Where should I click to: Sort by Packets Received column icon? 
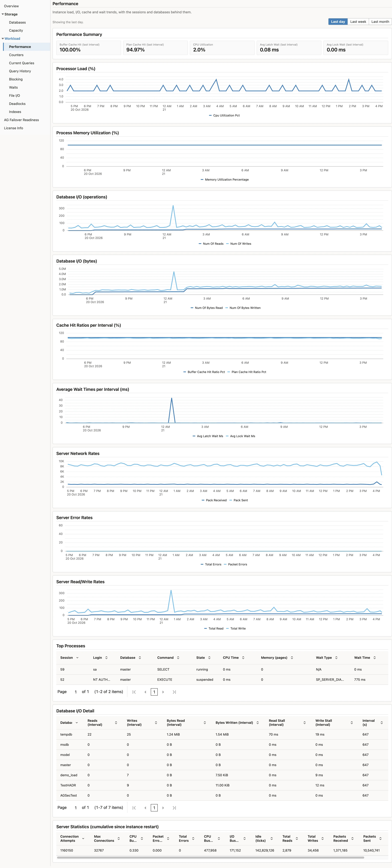coord(353,838)
